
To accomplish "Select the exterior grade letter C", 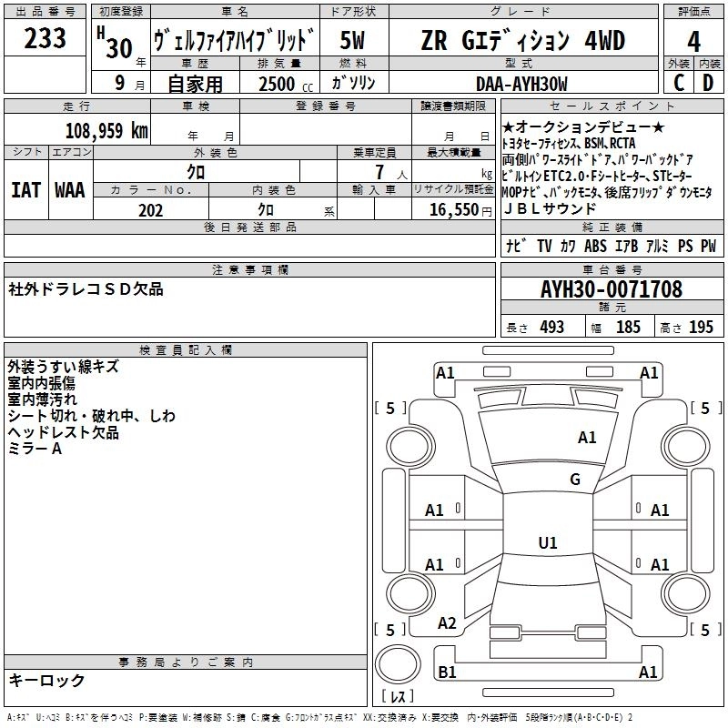I will tap(679, 83).
